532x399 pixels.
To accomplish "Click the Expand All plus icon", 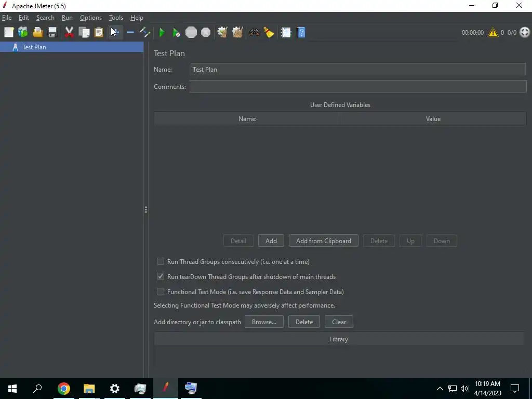I will [115, 32].
